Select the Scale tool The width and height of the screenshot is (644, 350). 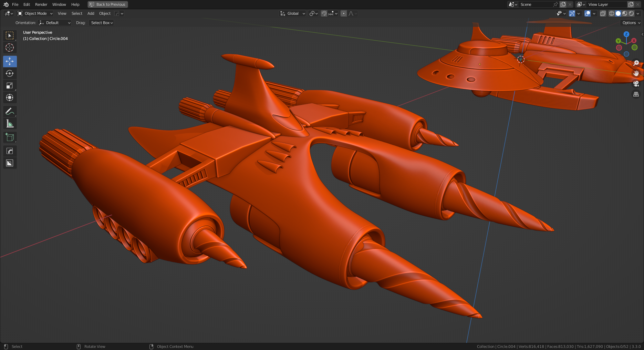tap(10, 85)
